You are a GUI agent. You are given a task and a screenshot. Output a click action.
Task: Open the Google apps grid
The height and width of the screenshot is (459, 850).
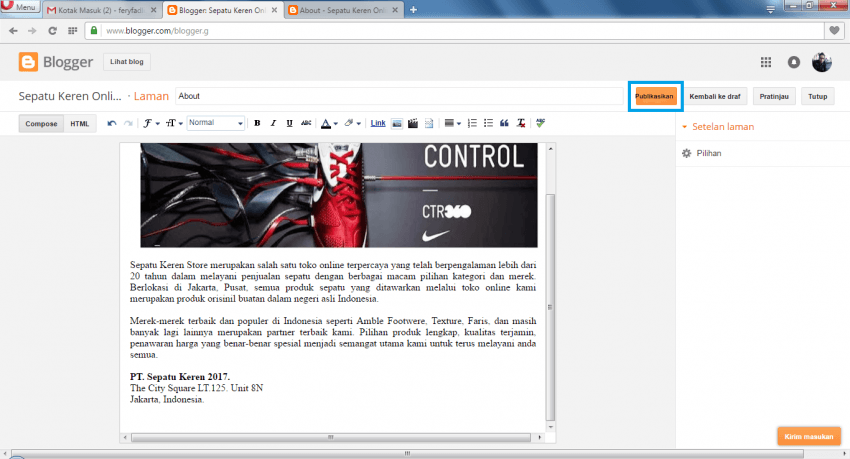click(765, 62)
